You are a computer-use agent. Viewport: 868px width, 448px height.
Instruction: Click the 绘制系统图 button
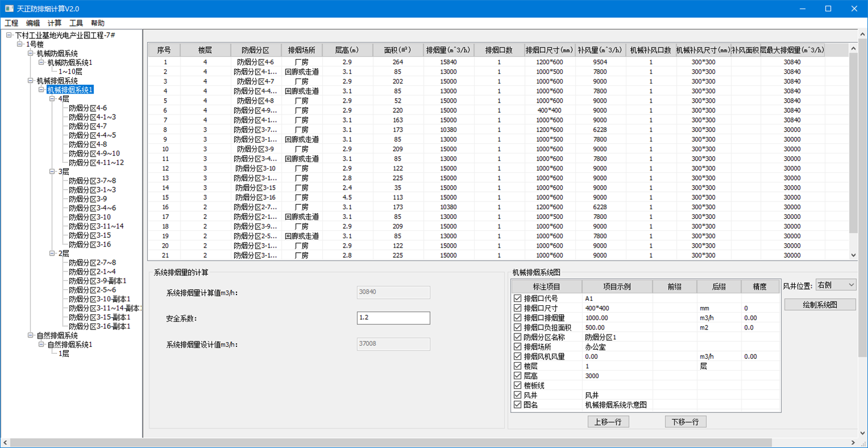point(820,305)
